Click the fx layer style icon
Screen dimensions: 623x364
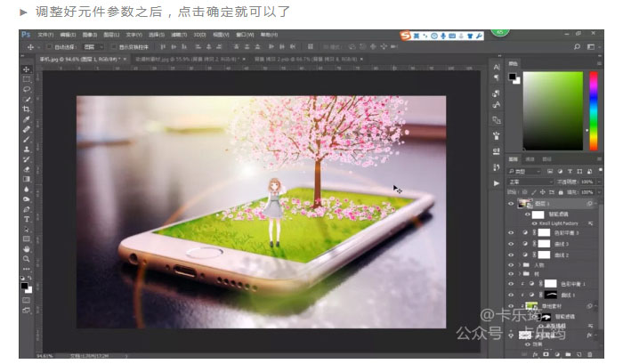coord(535,354)
